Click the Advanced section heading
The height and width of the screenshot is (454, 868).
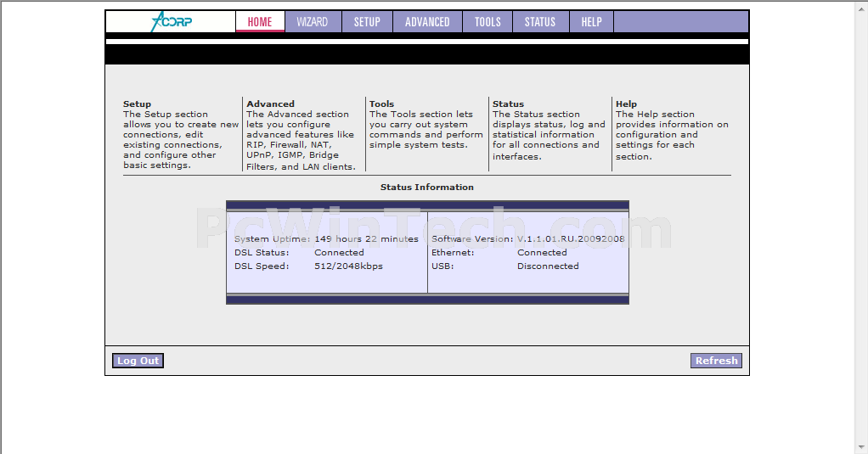(270, 104)
